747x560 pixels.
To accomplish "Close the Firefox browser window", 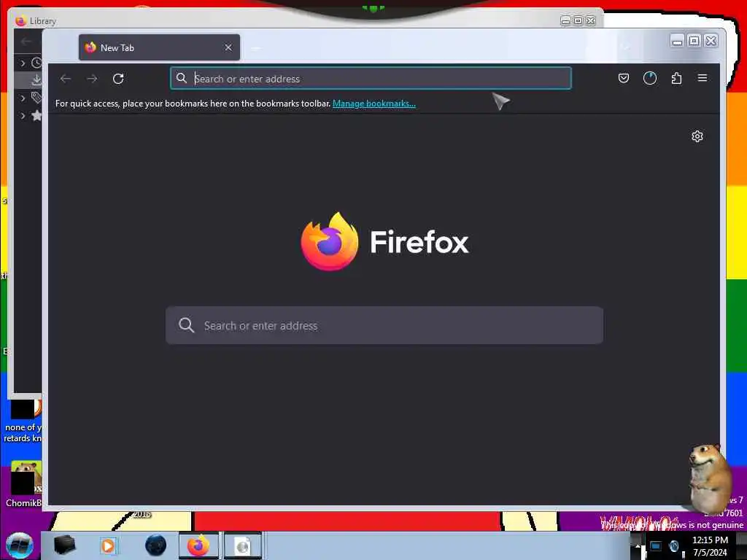I will [x=711, y=42].
